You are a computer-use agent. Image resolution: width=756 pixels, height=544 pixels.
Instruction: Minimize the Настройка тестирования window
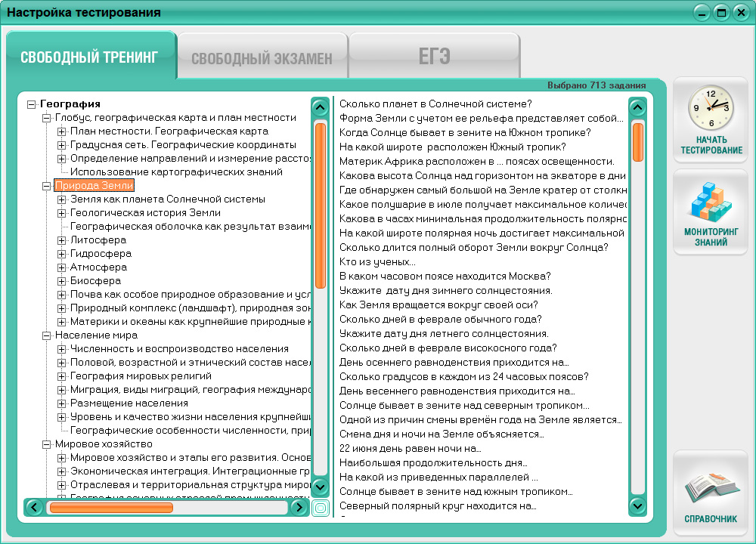[702, 13]
